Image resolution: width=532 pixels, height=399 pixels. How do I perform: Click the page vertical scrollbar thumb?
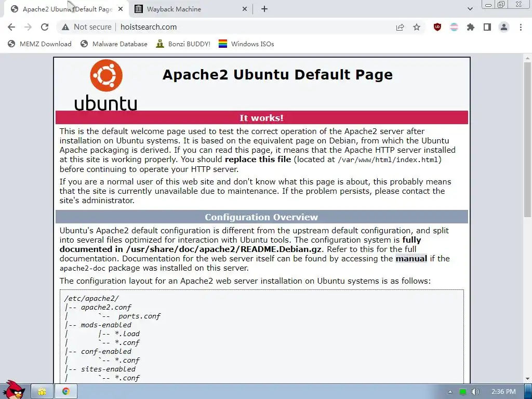[x=527, y=139]
